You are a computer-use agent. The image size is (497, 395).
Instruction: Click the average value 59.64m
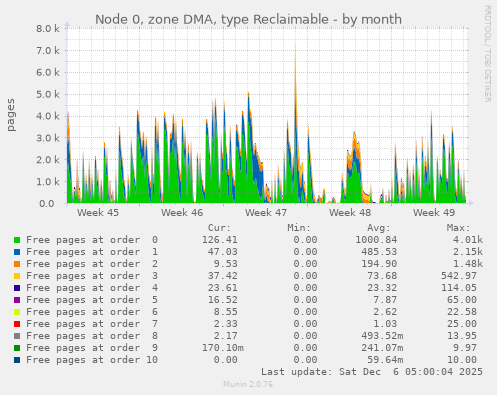pyautogui.click(x=385, y=360)
